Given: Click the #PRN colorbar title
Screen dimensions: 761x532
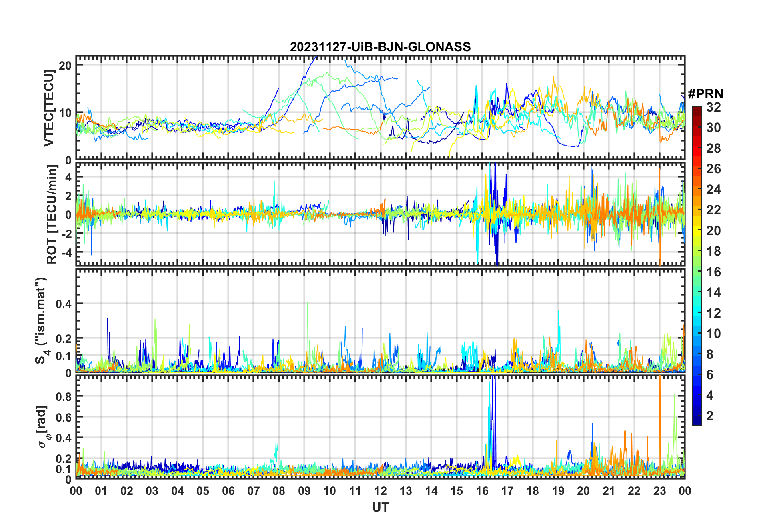Looking at the screenshot, I should [x=705, y=94].
